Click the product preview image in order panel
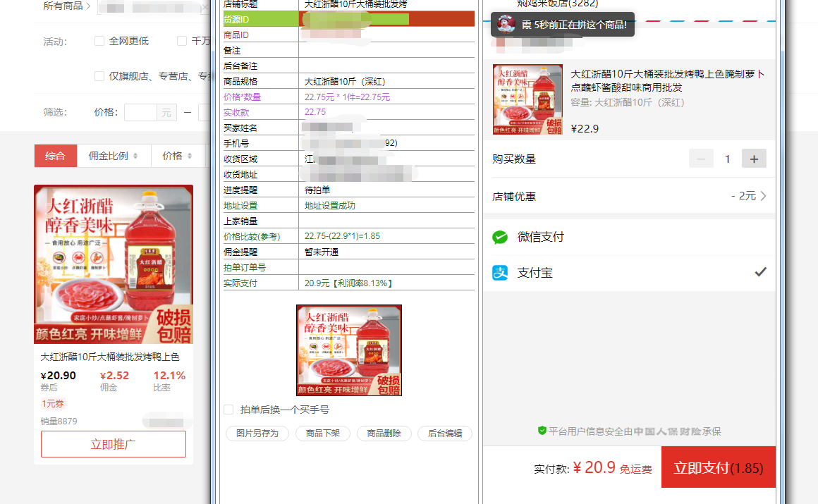Viewport: 818px width, 504px height. 349,350
